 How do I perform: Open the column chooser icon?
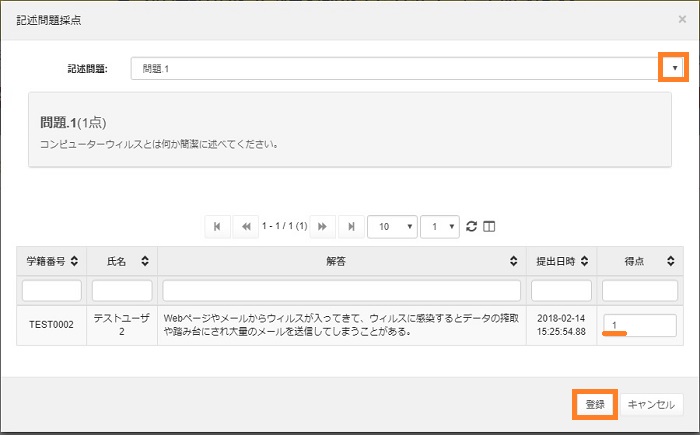[489, 227]
